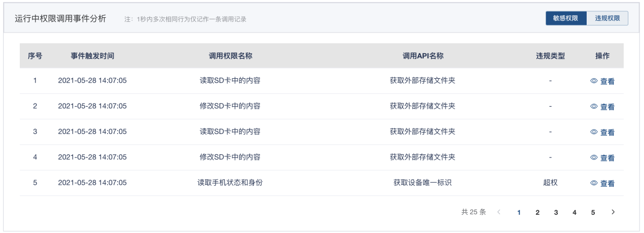Jump to page 2 of results
Viewport: 644px width, 233px height.
tap(537, 213)
